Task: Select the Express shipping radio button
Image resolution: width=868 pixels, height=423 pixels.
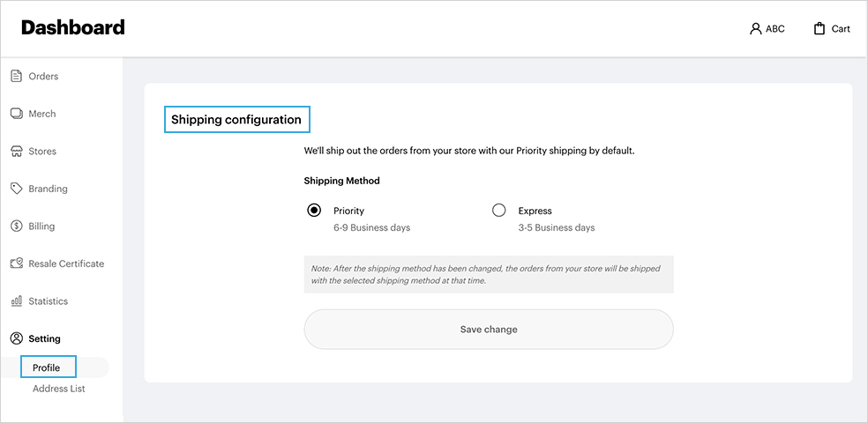Action: point(499,211)
